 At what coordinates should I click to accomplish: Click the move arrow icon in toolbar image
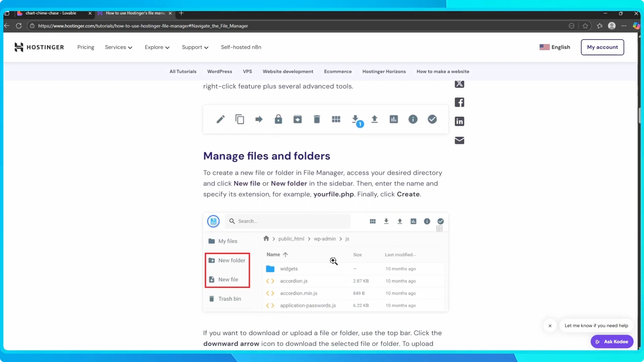[259, 119]
